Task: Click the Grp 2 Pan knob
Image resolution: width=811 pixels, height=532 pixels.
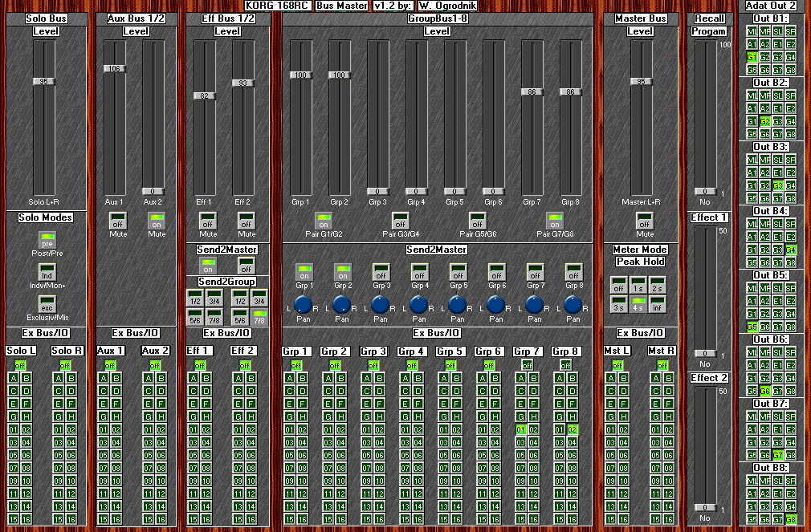Action: pos(341,305)
